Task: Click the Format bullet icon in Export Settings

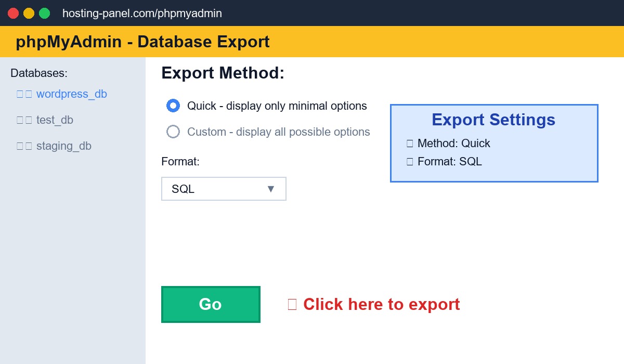Action: [x=410, y=161]
